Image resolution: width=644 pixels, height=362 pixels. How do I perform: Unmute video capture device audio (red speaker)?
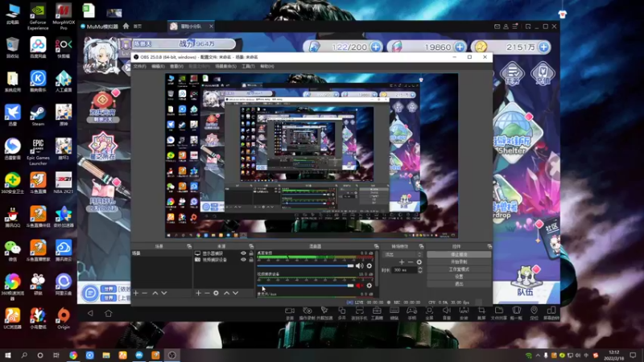point(359,286)
